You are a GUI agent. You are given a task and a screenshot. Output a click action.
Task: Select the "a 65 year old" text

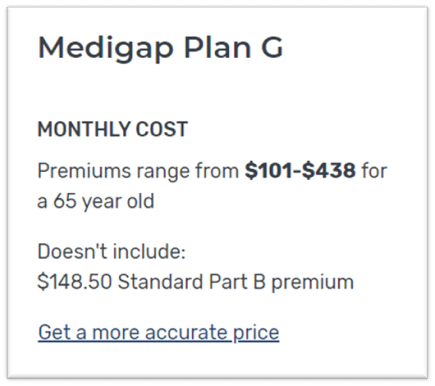pyautogui.click(x=96, y=202)
